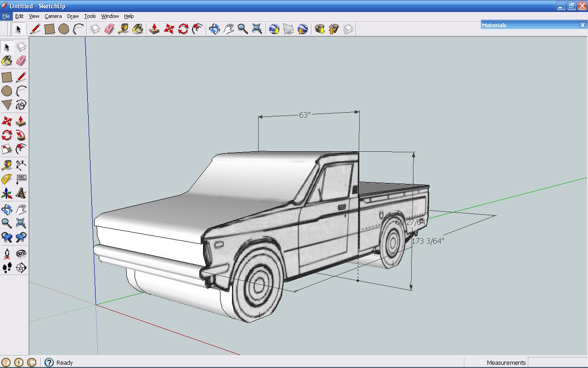Select the 3D Text tool
Screen dimensions: 588x368
(21, 193)
